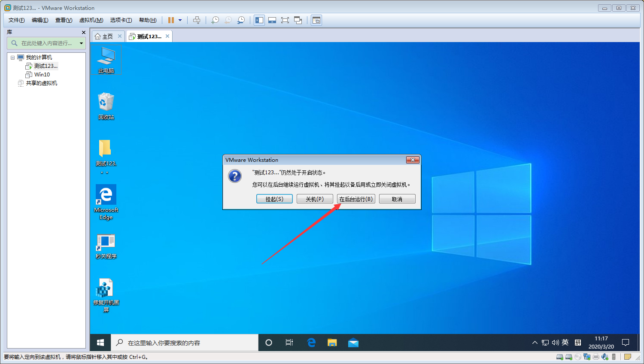This screenshot has height=364, width=644.
Task: Open the library search scope dropdown
Action: coord(82,43)
